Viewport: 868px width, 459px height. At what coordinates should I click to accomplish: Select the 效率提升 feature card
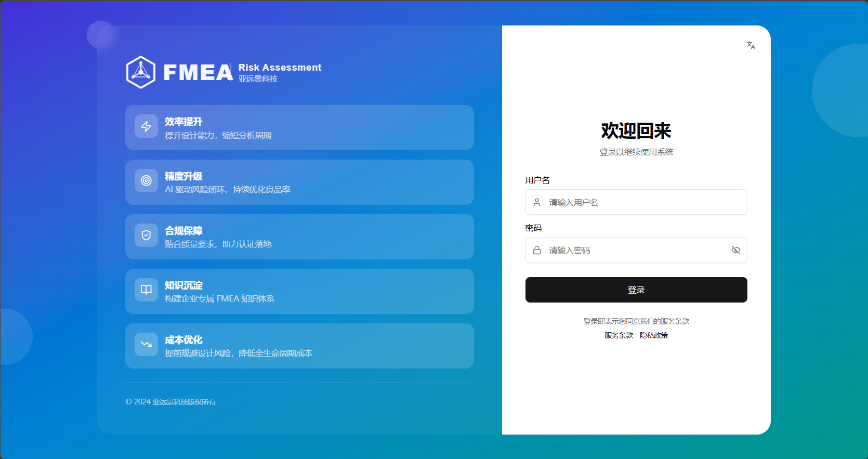[299, 128]
